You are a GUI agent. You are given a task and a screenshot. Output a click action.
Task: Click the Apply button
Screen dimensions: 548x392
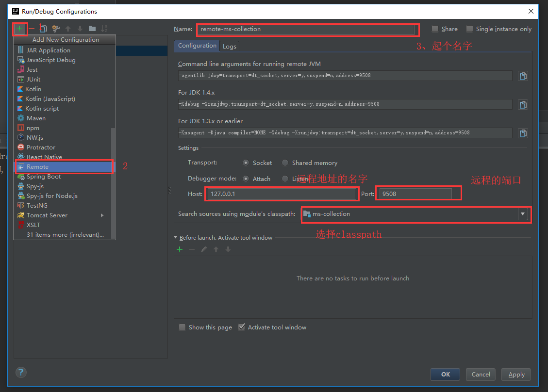[x=516, y=374]
